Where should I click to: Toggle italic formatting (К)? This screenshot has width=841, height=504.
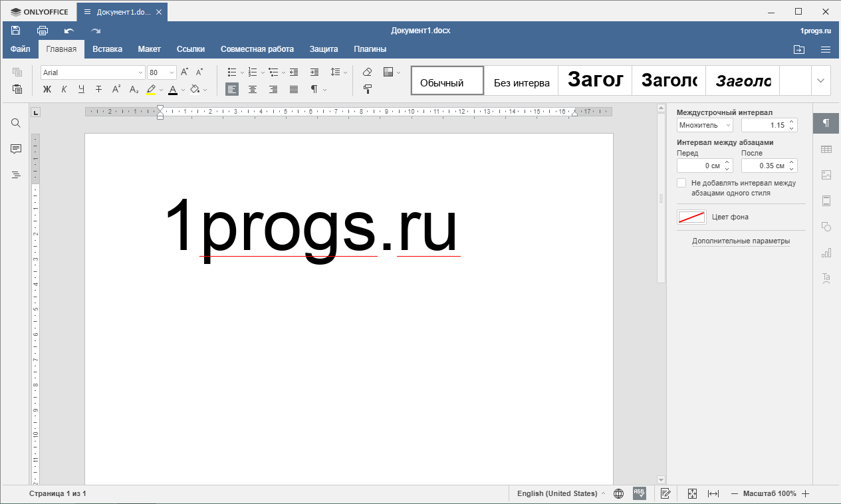point(64,89)
